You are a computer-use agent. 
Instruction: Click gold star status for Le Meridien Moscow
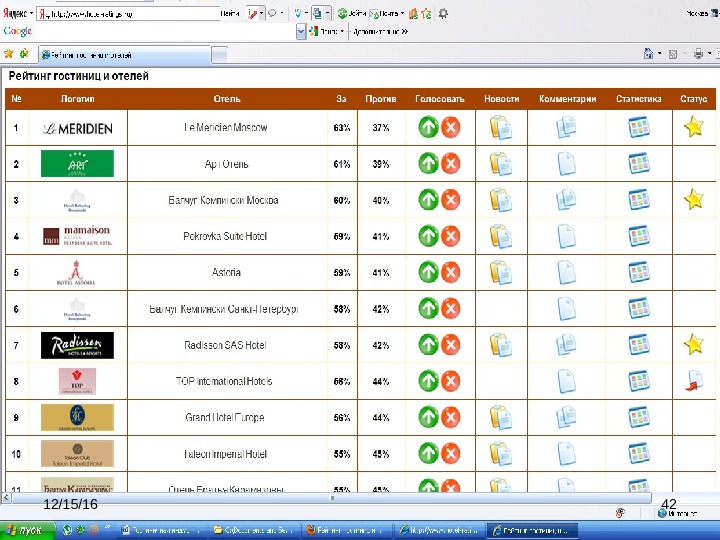click(x=693, y=127)
